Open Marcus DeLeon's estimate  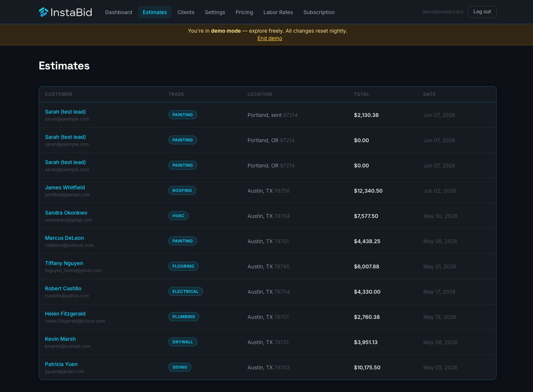(x=64, y=238)
